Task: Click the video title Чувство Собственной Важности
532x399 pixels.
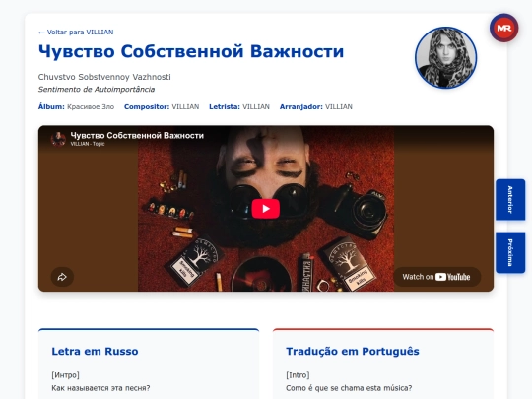Action: pos(137,135)
